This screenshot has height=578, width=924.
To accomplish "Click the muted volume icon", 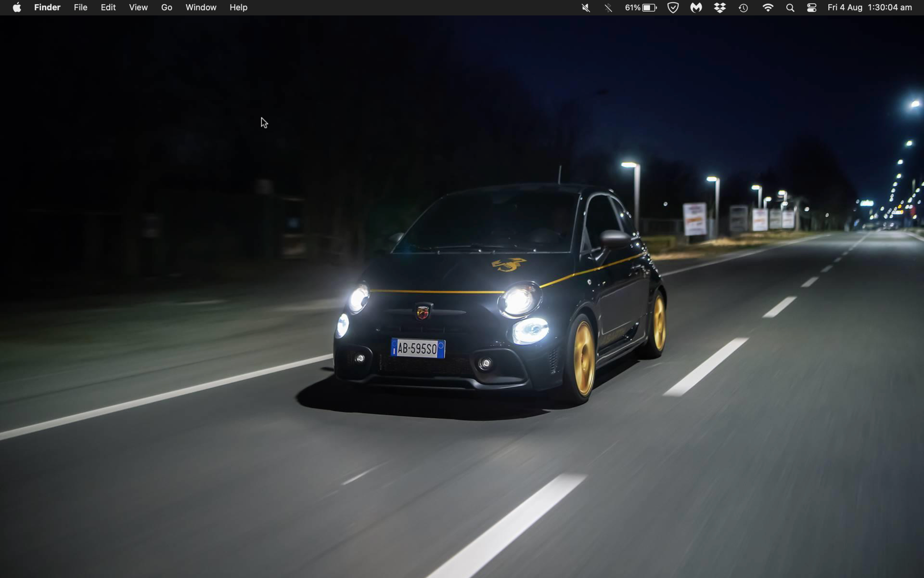I will tap(586, 7).
